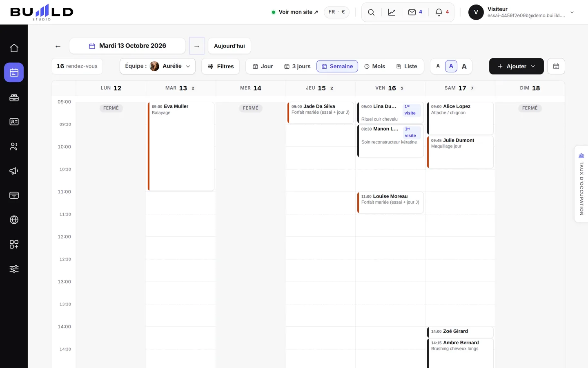Open Voir mon site link
The width and height of the screenshot is (588, 368).
[295, 12]
